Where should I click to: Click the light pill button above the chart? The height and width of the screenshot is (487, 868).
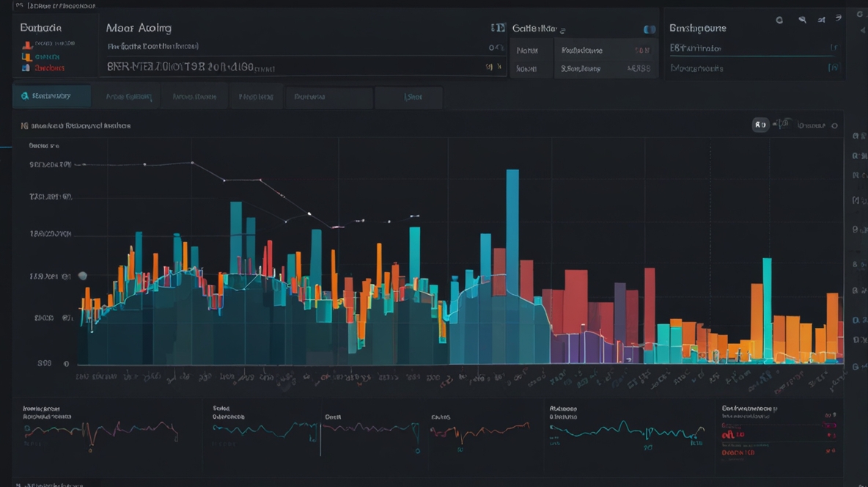click(x=761, y=125)
